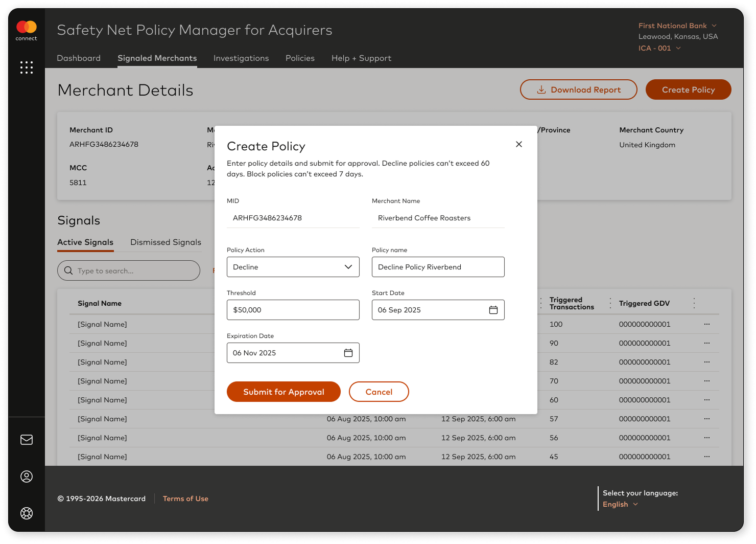Image resolution: width=756 pixels, height=544 pixels.
Task: Click the Expiration Date field
Action: pos(293,353)
